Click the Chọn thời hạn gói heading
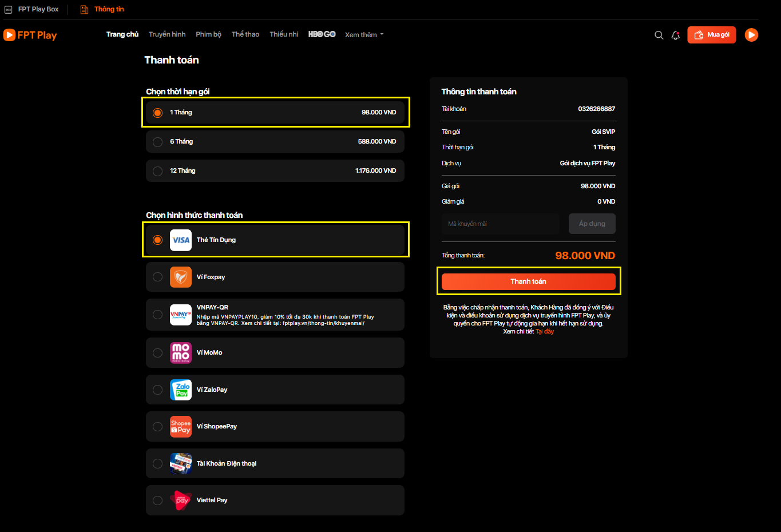 click(178, 92)
